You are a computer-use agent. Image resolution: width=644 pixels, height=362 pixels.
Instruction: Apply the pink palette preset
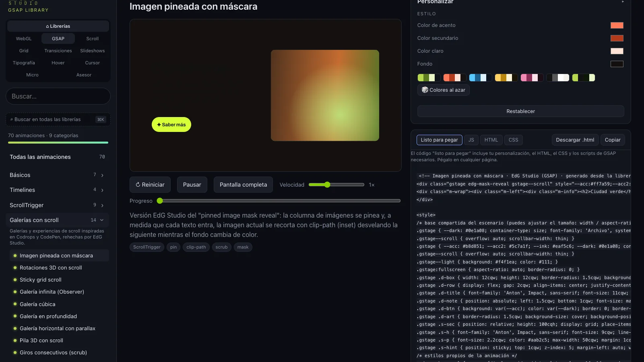(x=532, y=78)
